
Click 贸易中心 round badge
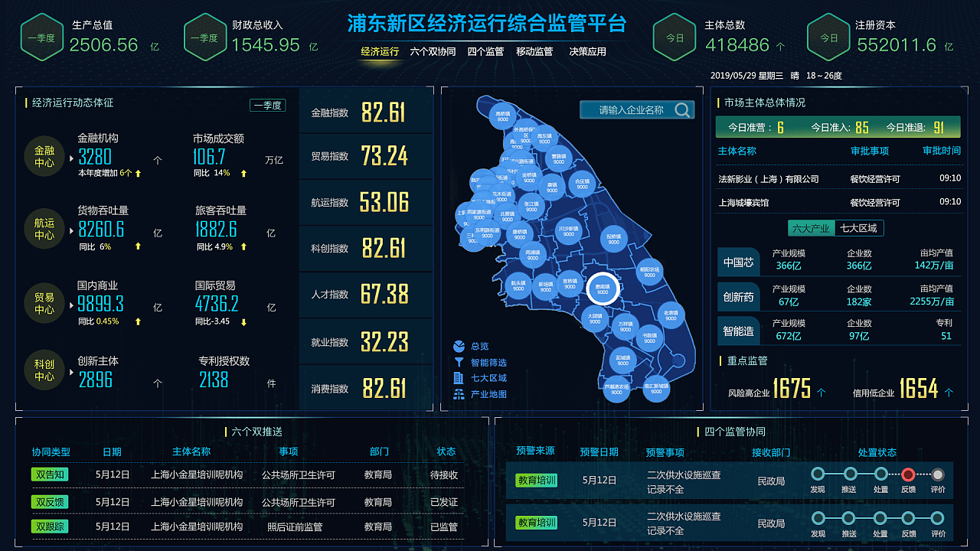point(44,303)
